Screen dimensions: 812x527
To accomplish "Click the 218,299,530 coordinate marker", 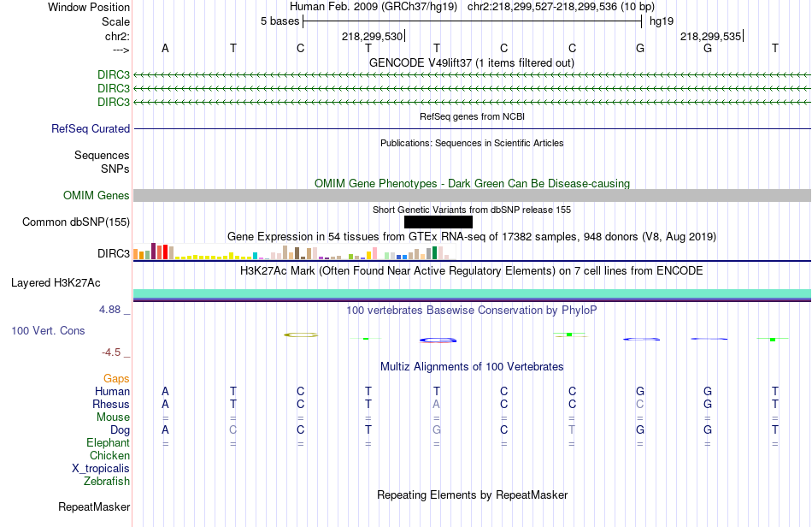I will [x=372, y=36].
